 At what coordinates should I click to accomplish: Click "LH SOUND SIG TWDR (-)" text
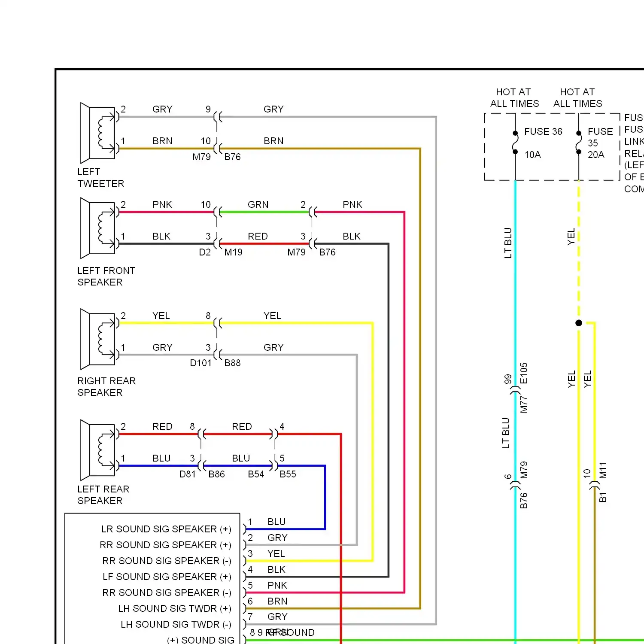click(176, 625)
